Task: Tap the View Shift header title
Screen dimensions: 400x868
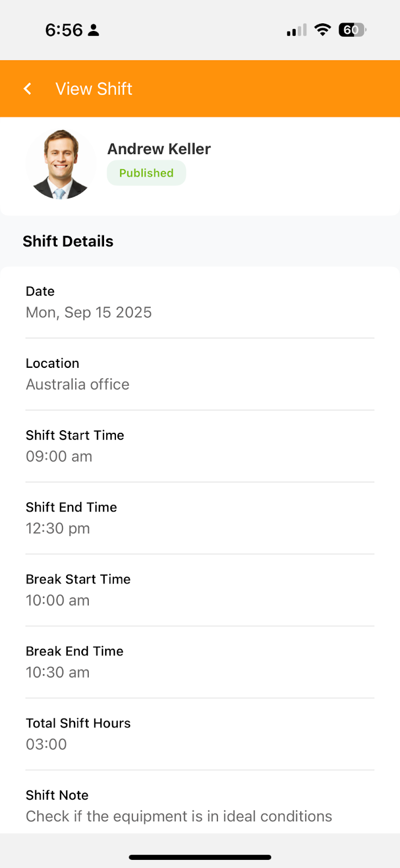Action: point(94,89)
